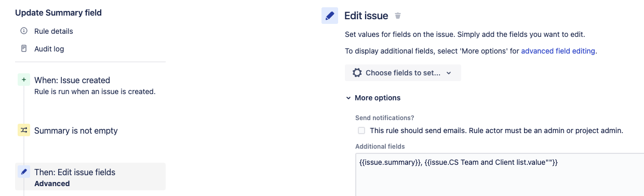Delete the Edit issue action via trash icon
This screenshot has height=196, width=644.
pyautogui.click(x=398, y=16)
